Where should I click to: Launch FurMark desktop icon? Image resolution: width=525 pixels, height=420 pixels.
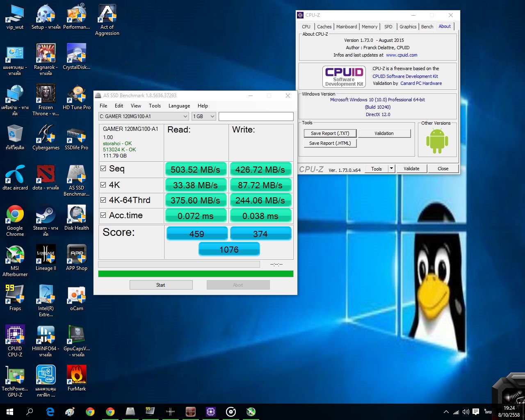point(77,379)
